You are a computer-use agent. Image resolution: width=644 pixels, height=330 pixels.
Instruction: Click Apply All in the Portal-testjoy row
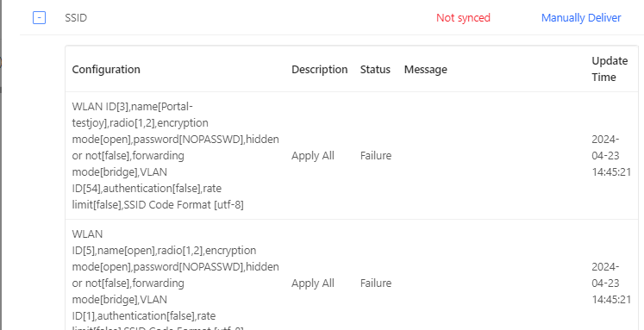click(x=313, y=156)
